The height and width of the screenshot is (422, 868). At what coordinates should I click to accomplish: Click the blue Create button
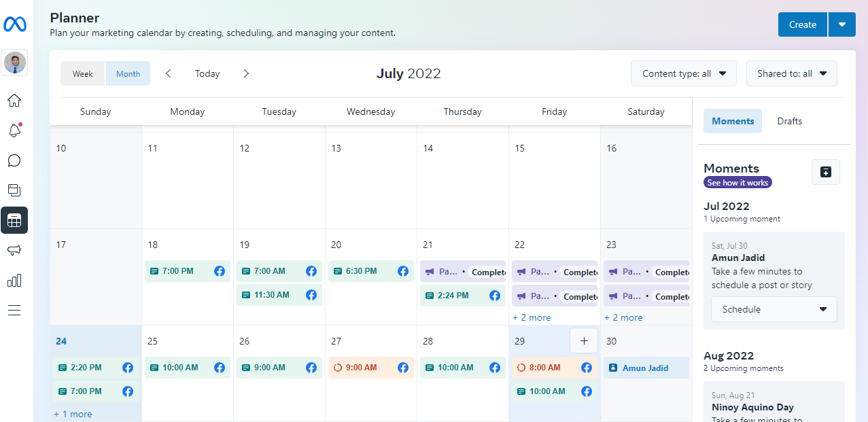[x=802, y=24]
